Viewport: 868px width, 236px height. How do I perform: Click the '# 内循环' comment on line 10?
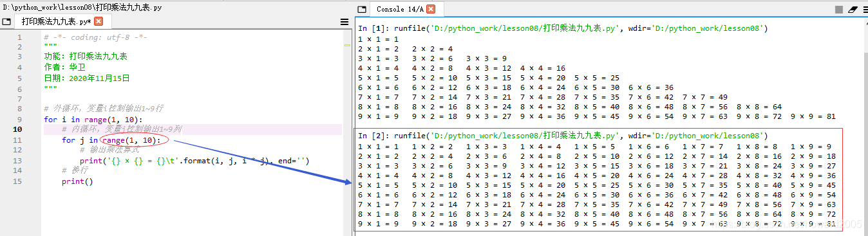pos(122,129)
